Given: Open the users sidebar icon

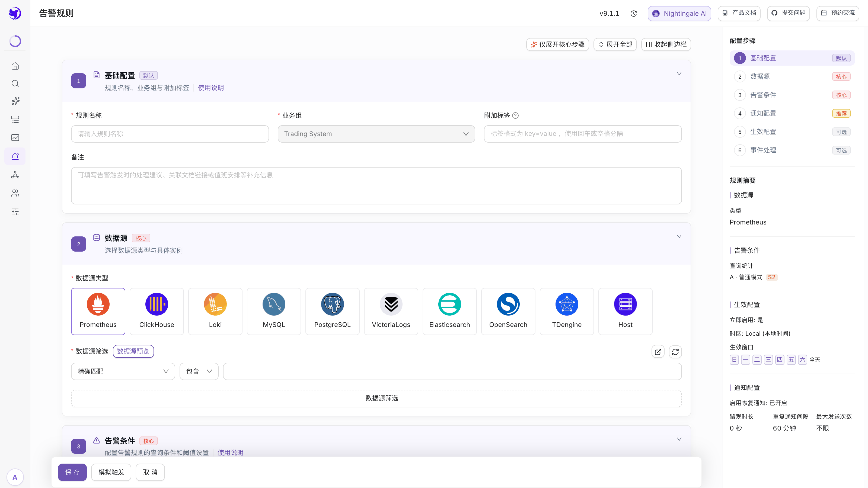Looking at the screenshot, I should pyautogui.click(x=15, y=193).
